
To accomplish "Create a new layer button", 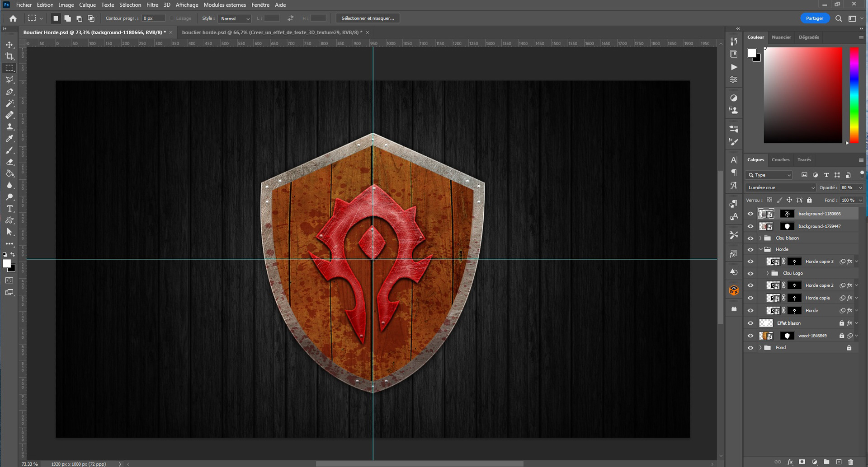I will pyautogui.click(x=839, y=462).
